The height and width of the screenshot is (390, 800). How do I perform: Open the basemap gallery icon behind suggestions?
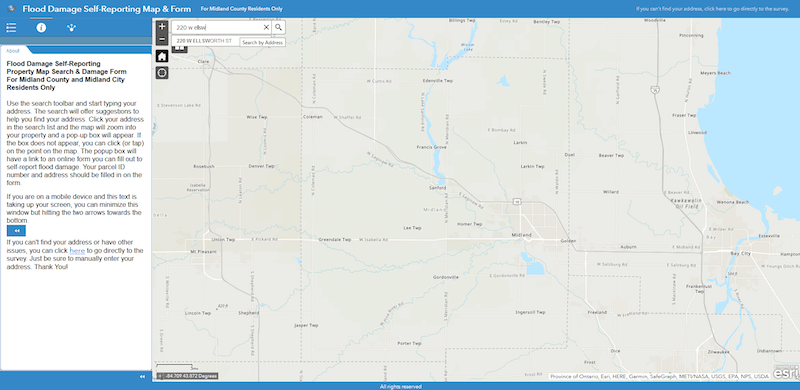180,49
